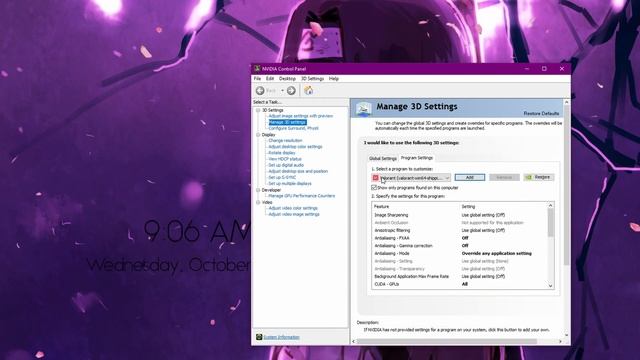Viewport: 640px width, 360px height.
Task: Click the NVIDIA logo in title bar
Action: click(x=257, y=69)
